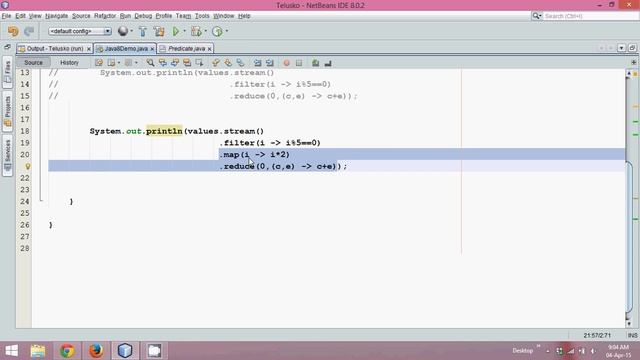Image resolution: width=640 pixels, height=360 pixels.
Task: Open the Debug menu
Action: tap(143, 16)
